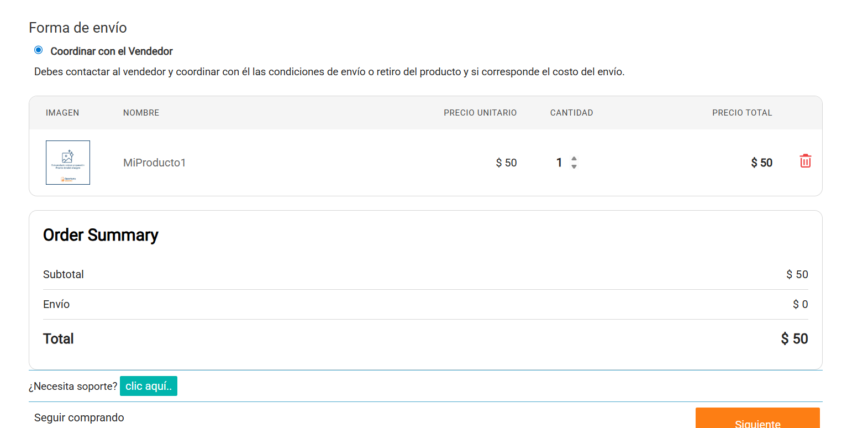Open the MiProducto1 product thumbnail
Image resolution: width=868 pixels, height=428 pixels.
point(68,163)
